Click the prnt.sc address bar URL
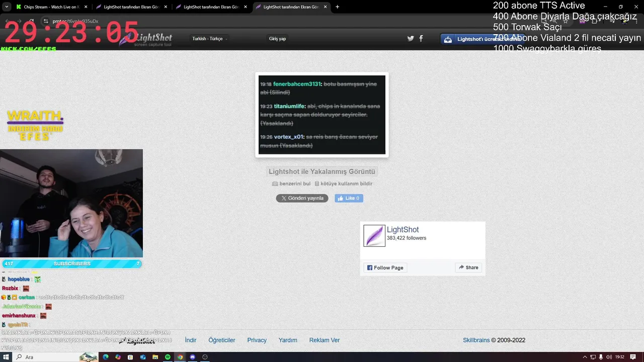The width and height of the screenshot is (644, 362). click(x=74, y=21)
